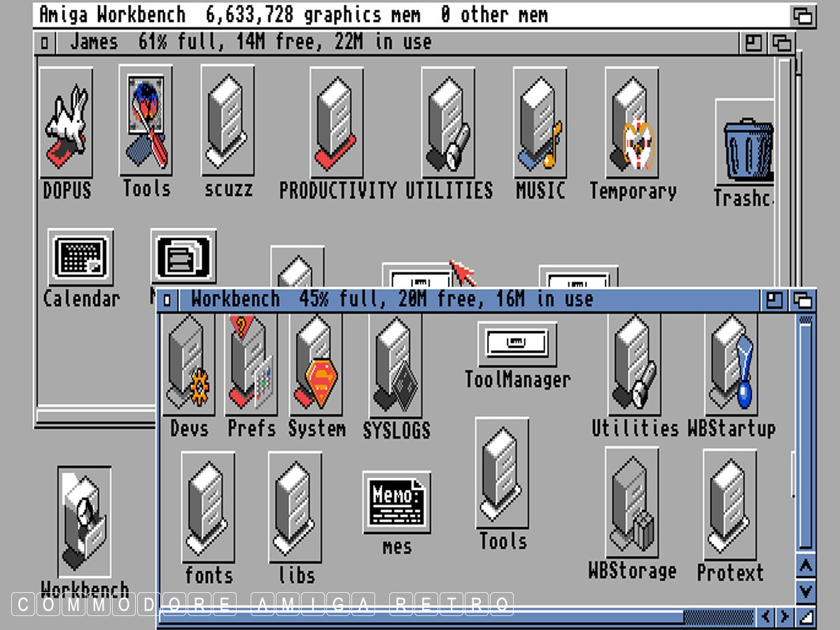The image size is (840, 630).
Task: Open the Memo mes file icon
Action: [396, 503]
